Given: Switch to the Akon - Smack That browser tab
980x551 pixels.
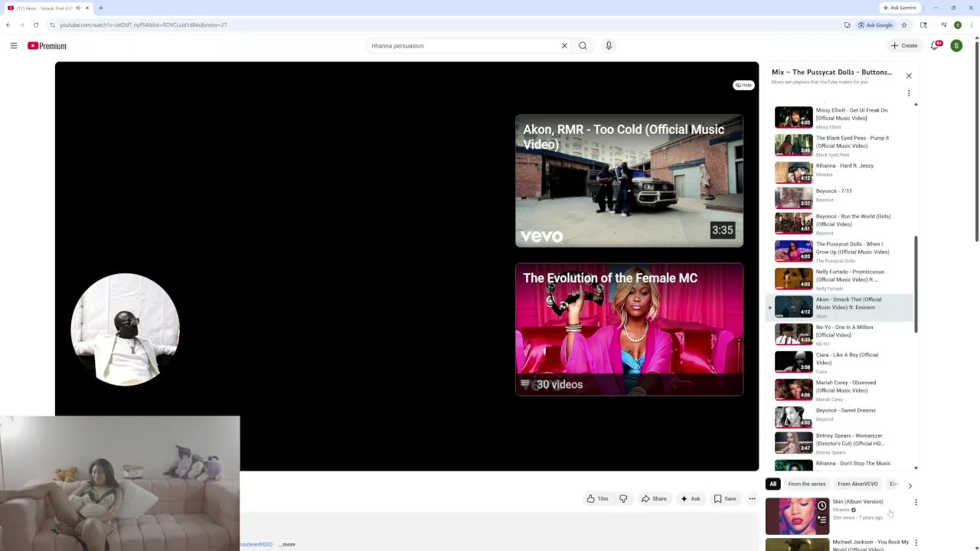Looking at the screenshot, I should click(x=47, y=8).
